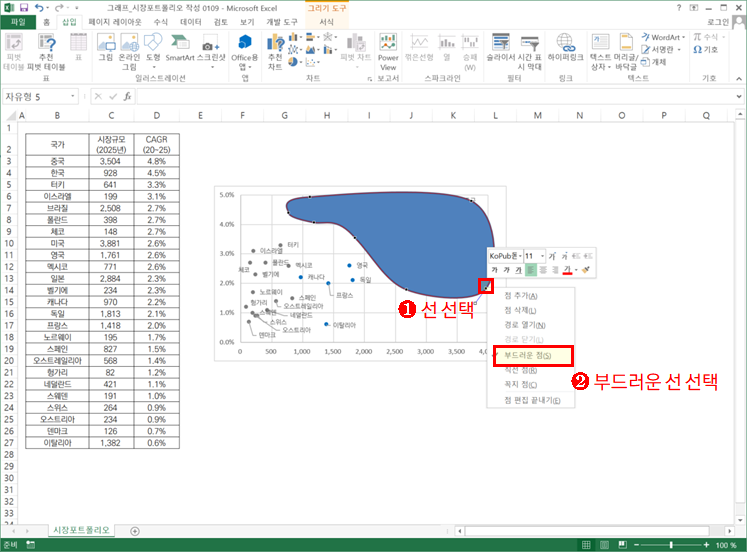Add a new sheet with the plus icon
Image resolution: width=747 pixels, height=552 pixels.
tap(135, 531)
